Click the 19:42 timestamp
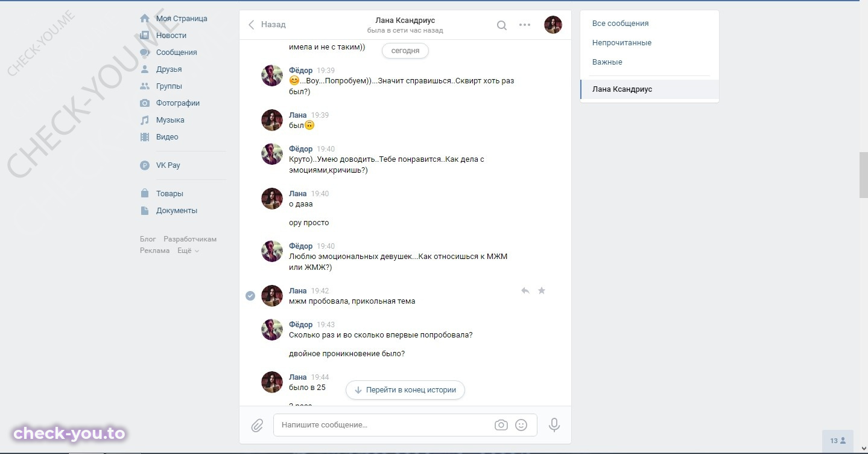 [x=320, y=291]
